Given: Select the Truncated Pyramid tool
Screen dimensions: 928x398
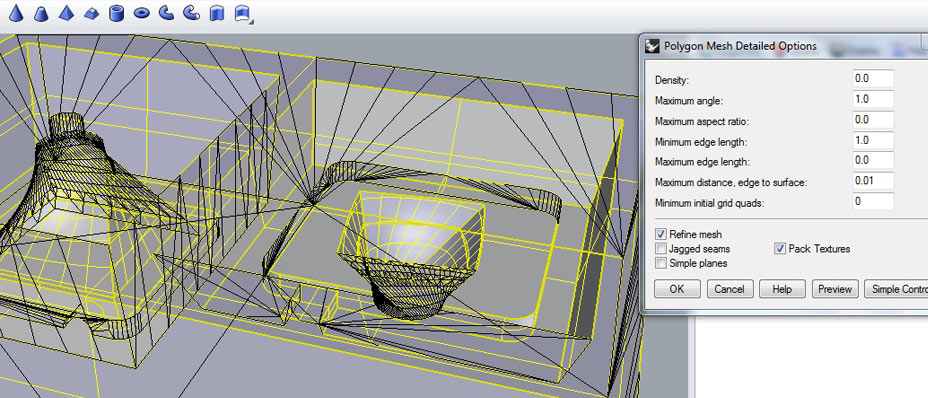Looking at the screenshot, I should pyautogui.click(x=91, y=13).
